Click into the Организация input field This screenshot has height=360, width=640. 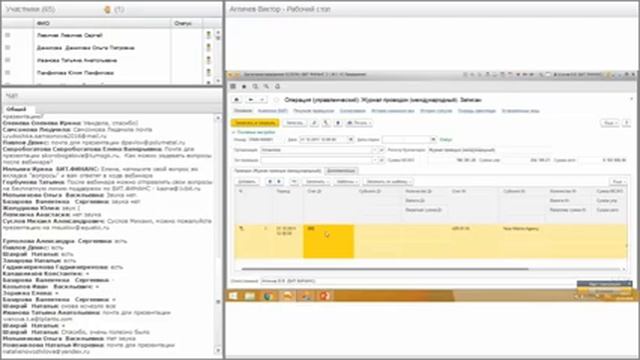316,150
